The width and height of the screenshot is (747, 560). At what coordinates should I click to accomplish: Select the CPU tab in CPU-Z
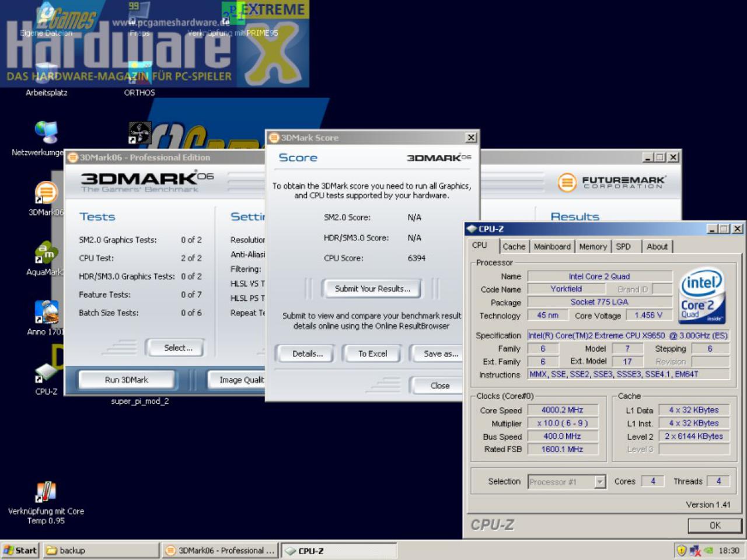click(480, 245)
